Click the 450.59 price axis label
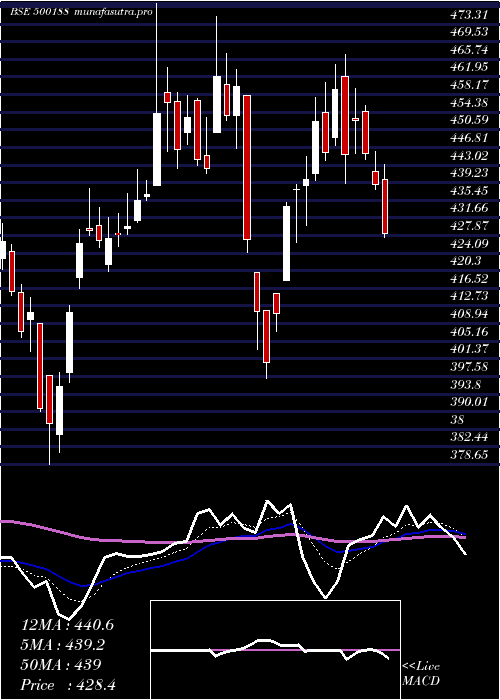Image resolution: width=500 pixels, height=700 pixels. 467,121
